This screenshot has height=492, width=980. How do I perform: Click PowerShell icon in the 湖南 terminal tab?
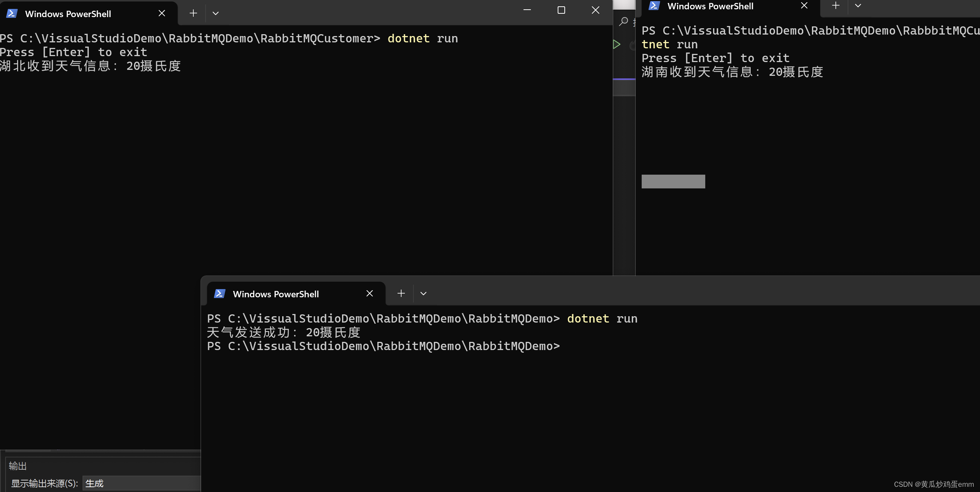pyautogui.click(x=654, y=6)
